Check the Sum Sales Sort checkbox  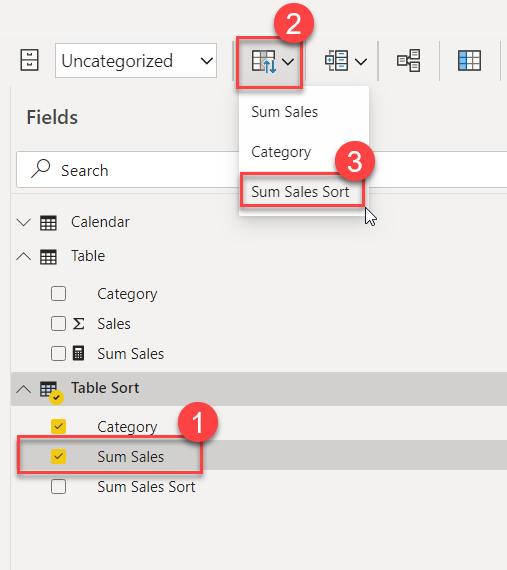coord(59,486)
